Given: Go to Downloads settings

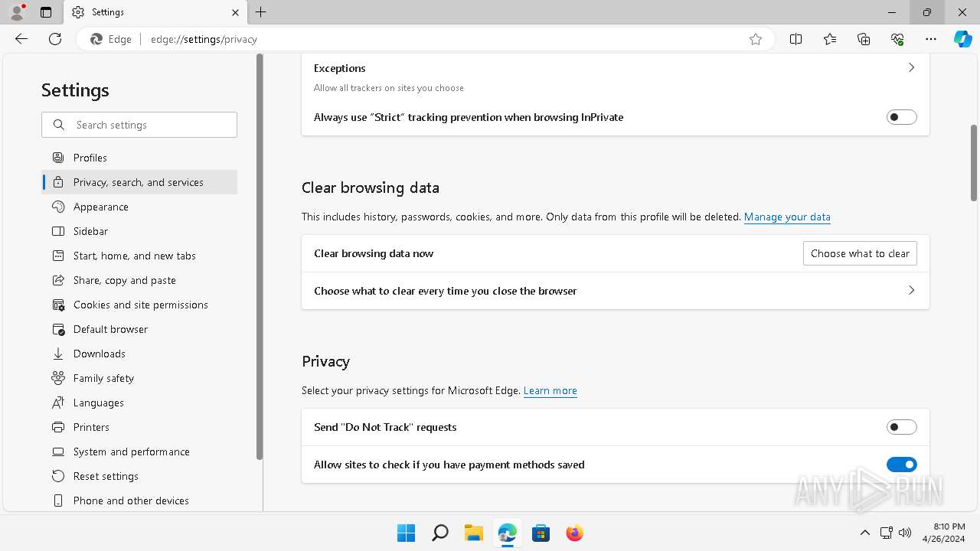Looking at the screenshot, I should tap(139, 354).
